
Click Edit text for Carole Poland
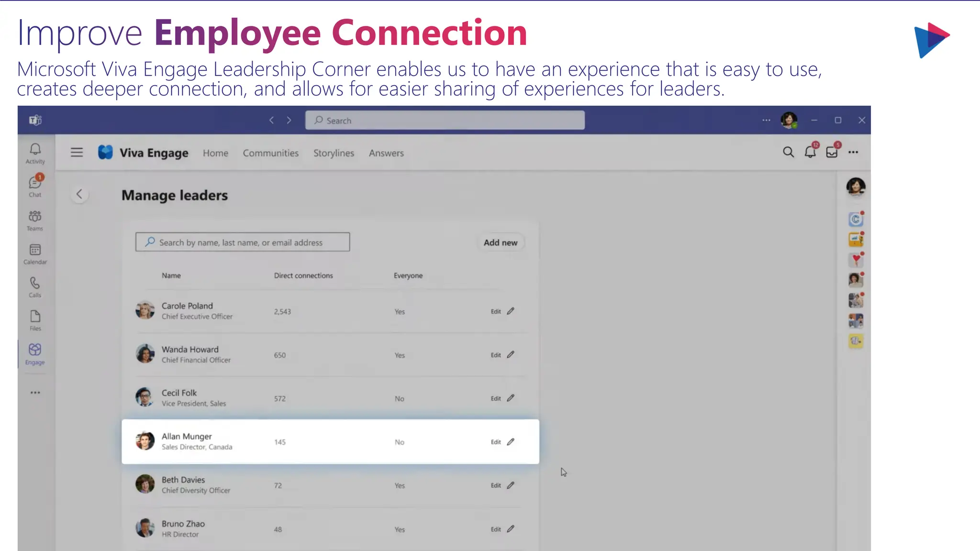(496, 311)
